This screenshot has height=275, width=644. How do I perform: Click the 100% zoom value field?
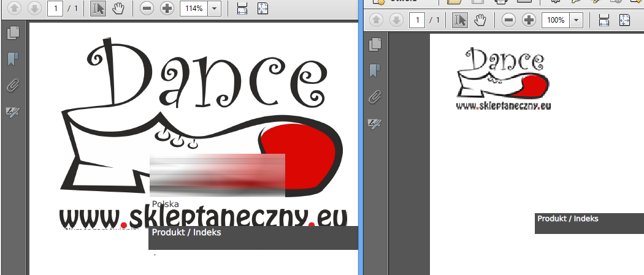pos(556,20)
